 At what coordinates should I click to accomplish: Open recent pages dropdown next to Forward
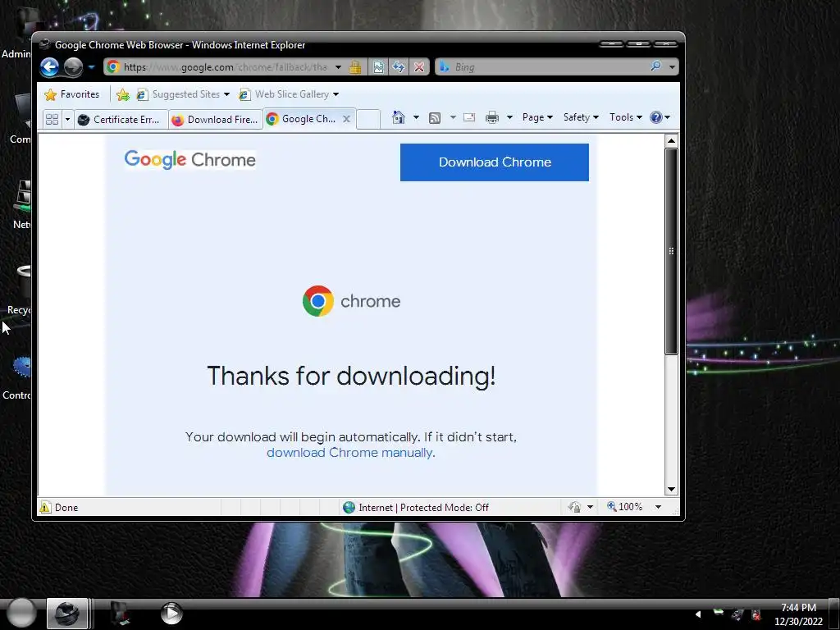pyautogui.click(x=91, y=67)
